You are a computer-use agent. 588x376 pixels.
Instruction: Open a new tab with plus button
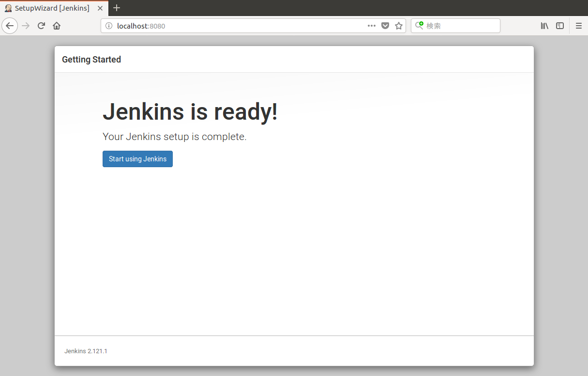116,8
